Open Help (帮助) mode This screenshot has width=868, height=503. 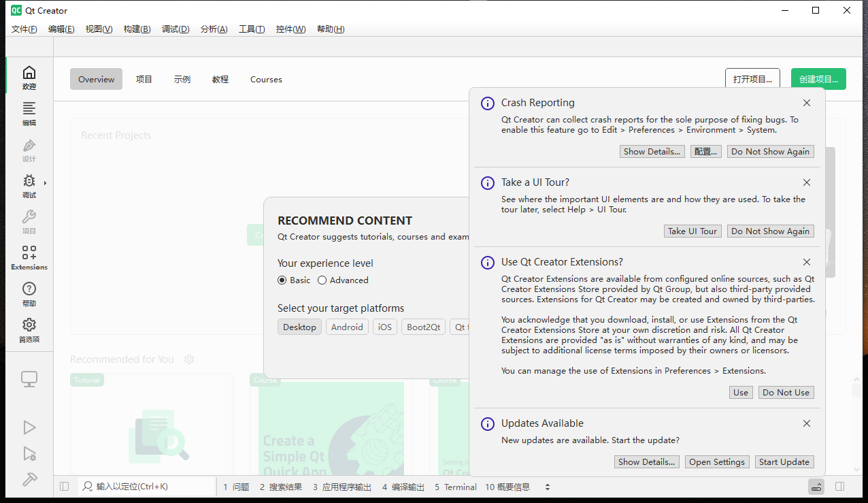point(29,293)
